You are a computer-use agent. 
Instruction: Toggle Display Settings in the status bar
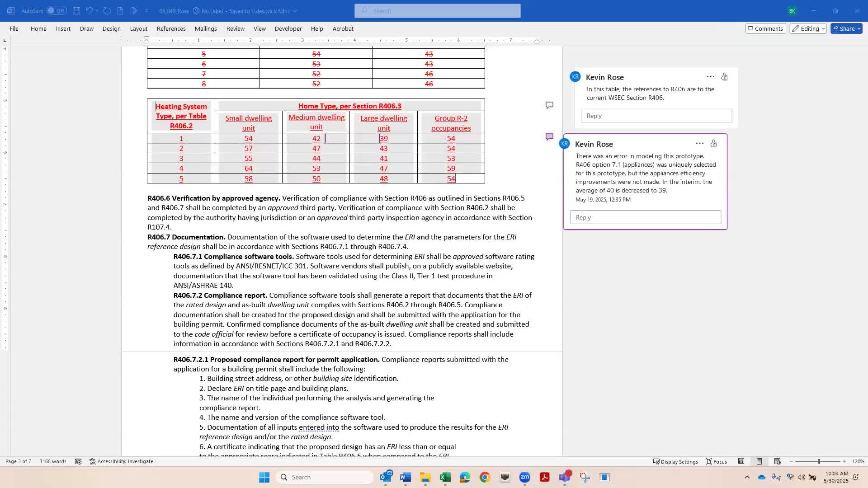pyautogui.click(x=675, y=461)
